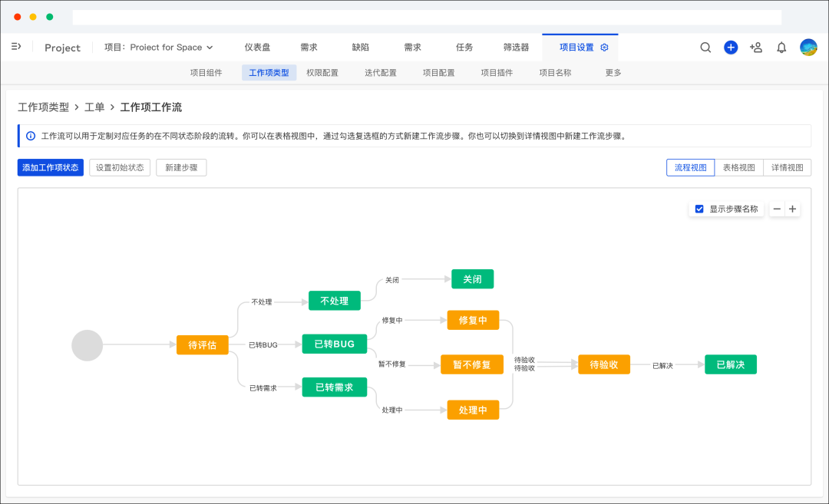Uncheck the 显示步骤名称 checkbox
The height and width of the screenshot is (504, 829).
699,209
